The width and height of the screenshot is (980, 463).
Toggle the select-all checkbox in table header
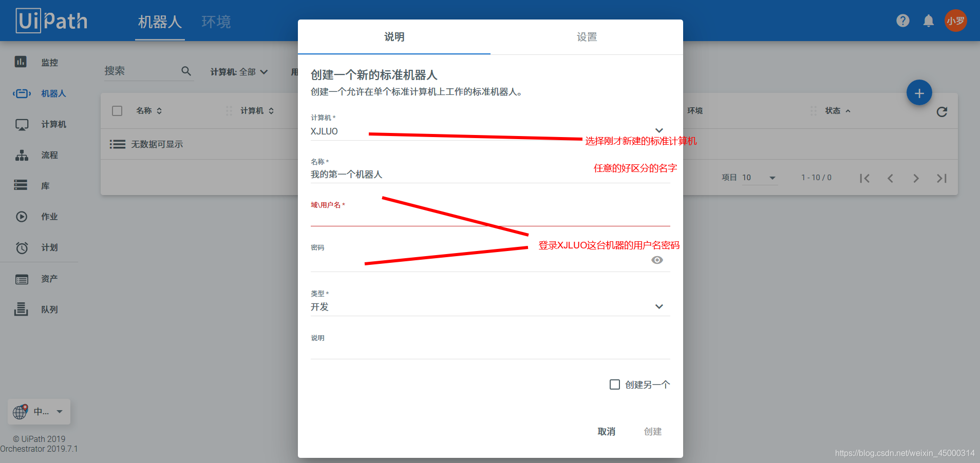tap(117, 111)
